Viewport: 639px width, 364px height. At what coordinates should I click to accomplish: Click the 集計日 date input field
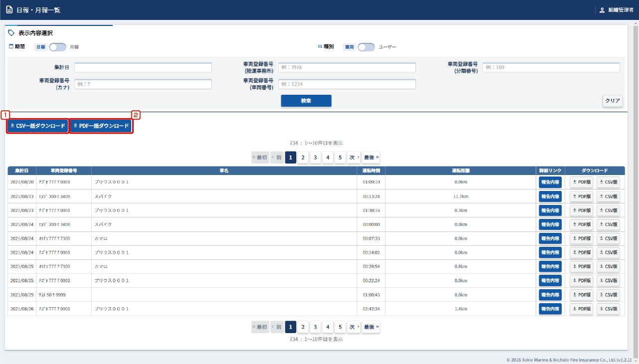pos(143,67)
